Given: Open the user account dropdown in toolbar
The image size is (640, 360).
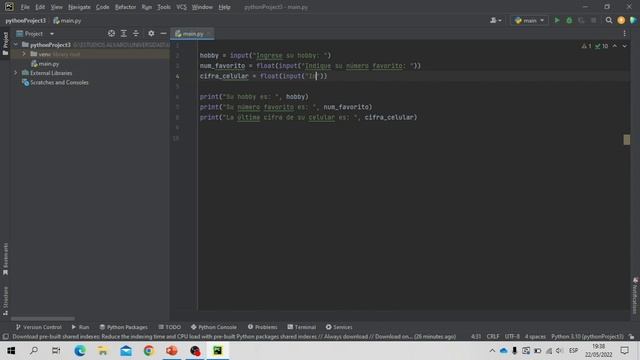Looking at the screenshot, I should pyautogui.click(x=496, y=20).
